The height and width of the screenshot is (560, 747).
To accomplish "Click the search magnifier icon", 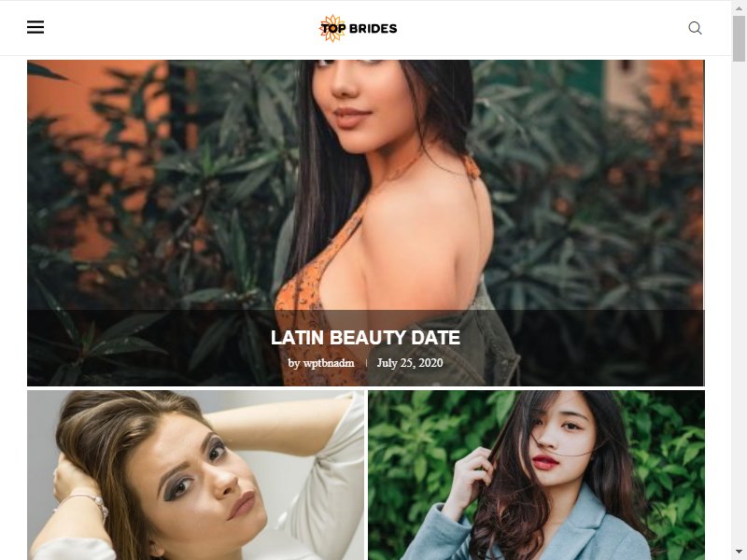I will point(695,28).
